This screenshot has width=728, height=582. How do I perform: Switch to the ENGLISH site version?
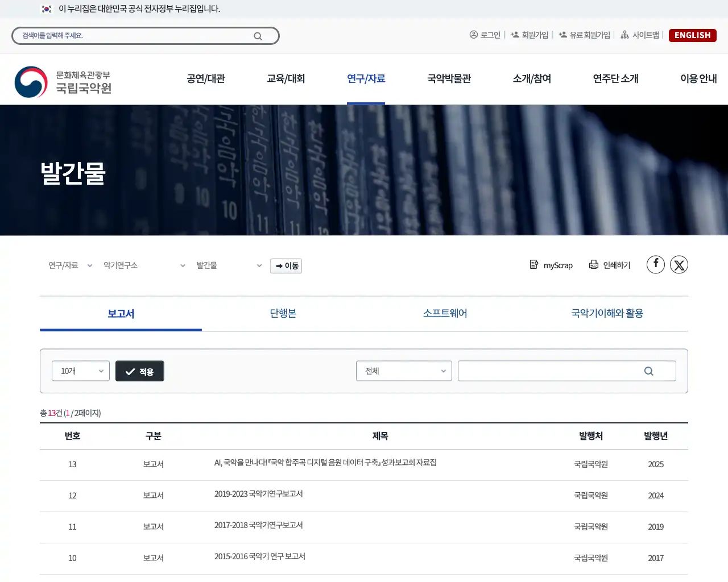[x=692, y=35]
